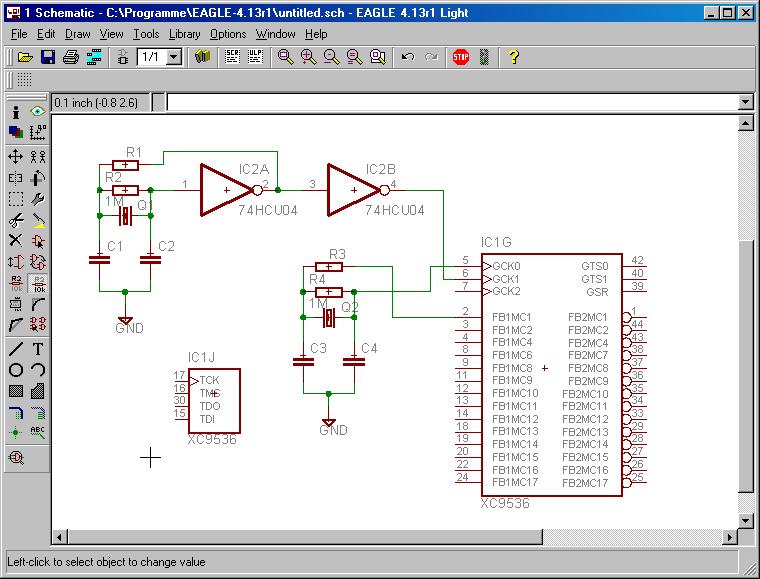Print the schematic

71,57
